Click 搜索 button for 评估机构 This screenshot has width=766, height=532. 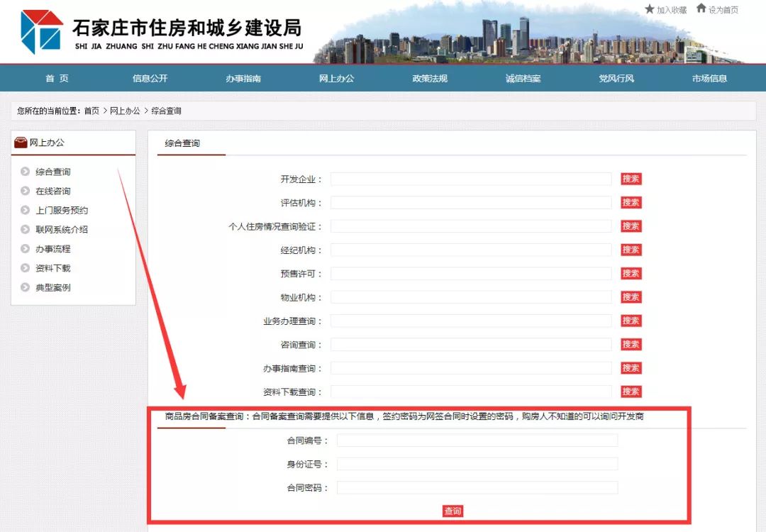tap(631, 202)
